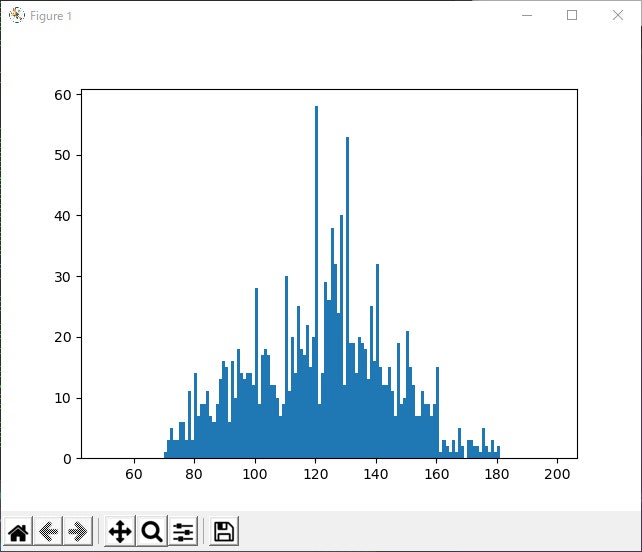Click x-axis tick label 200
The width and height of the screenshot is (642, 552).
pyautogui.click(x=557, y=474)
